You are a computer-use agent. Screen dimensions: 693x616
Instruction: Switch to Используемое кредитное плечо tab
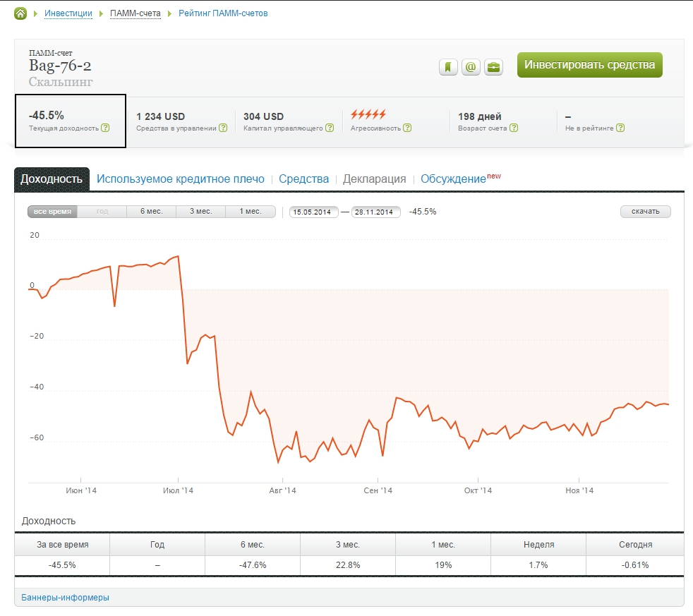(x=181, y=179)
